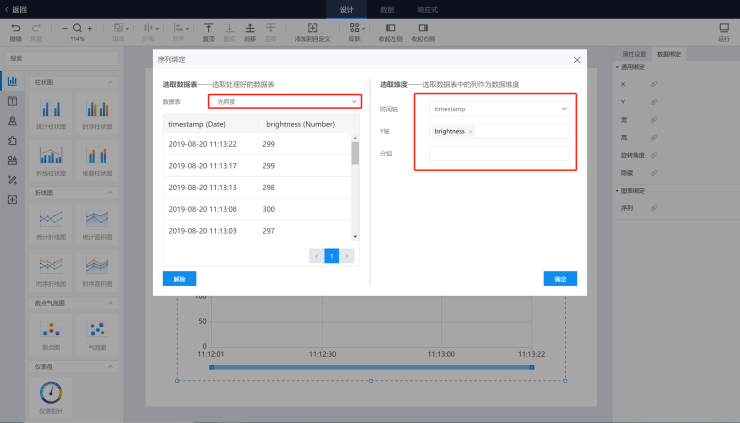Select the 气泡图 bubble chart thumbnail
This screenshot has height=423, width=740.
coord(97,334)
